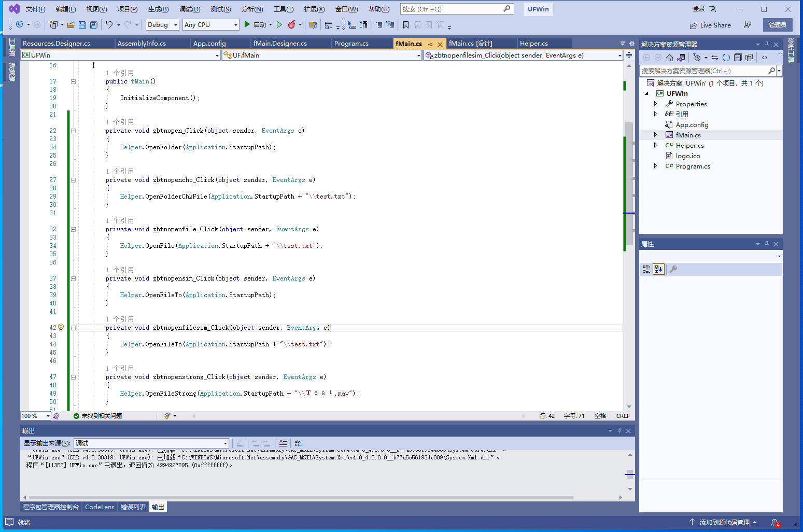Click the Solution Explorer Home icon

pyautogui.click(x=670, y=58)
